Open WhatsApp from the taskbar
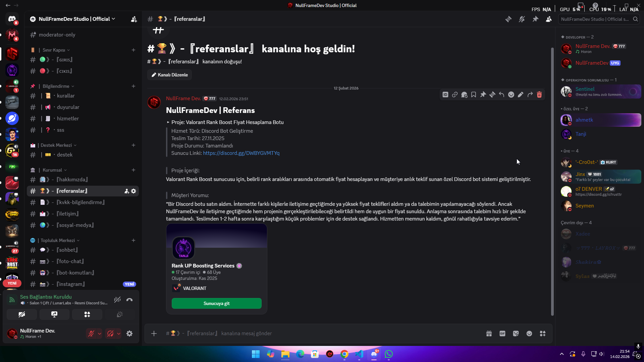Viewport: 644px width, 362px height. 389,354
